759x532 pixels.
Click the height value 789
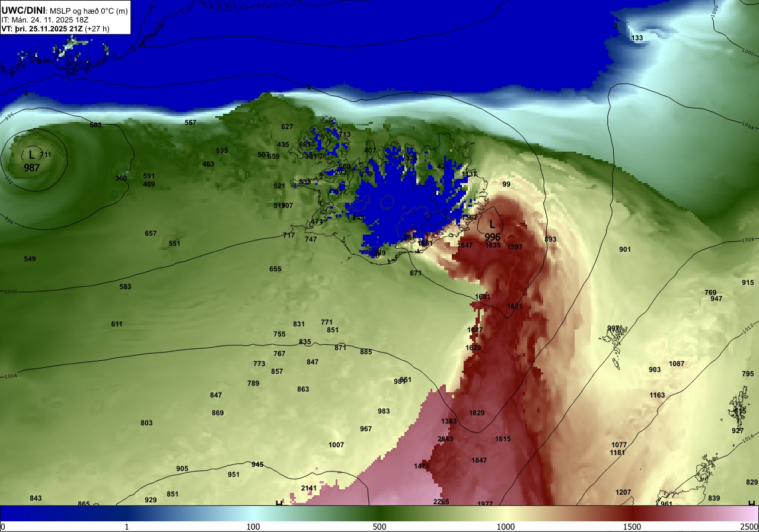(253, 383)
